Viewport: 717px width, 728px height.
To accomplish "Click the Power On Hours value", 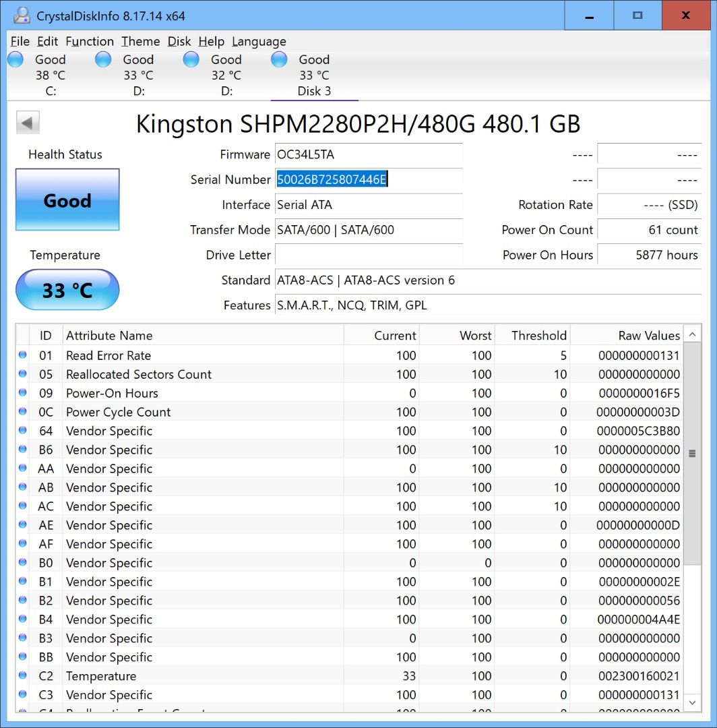I will point(649,255).
